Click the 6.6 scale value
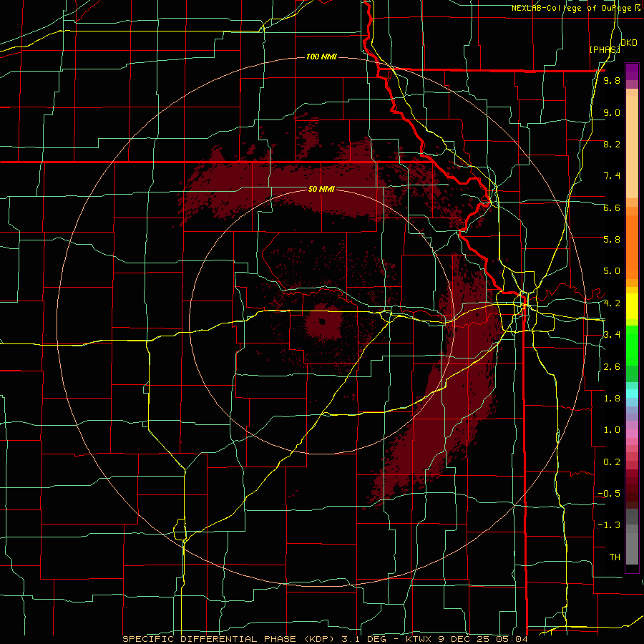 [612, 208]
